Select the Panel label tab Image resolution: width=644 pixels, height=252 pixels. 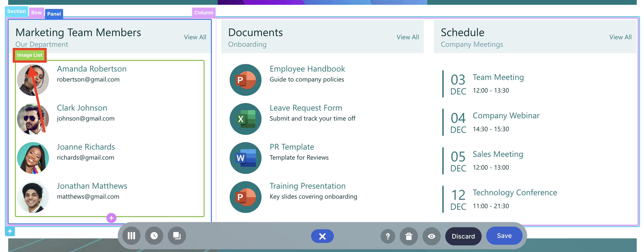pyautogui.click(x=54, y=14)
